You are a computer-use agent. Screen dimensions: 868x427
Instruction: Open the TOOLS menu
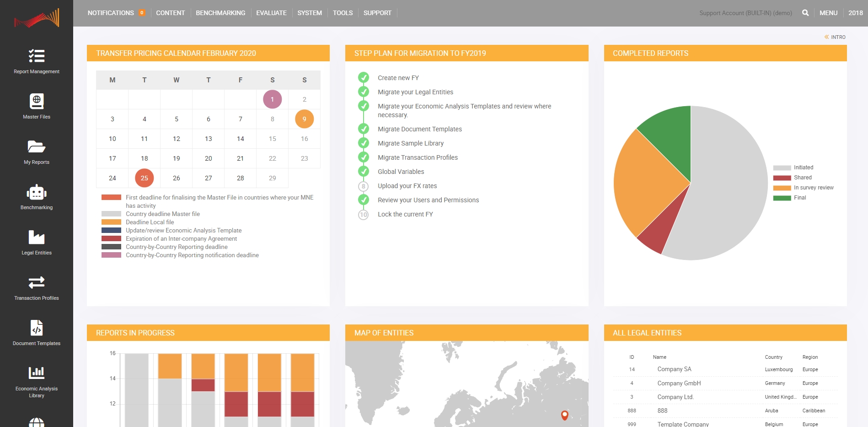(x=343, y=13)
